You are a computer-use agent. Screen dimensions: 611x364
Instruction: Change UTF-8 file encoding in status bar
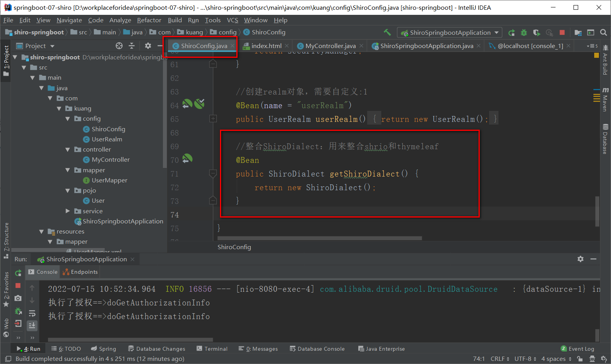click(525, 359)
